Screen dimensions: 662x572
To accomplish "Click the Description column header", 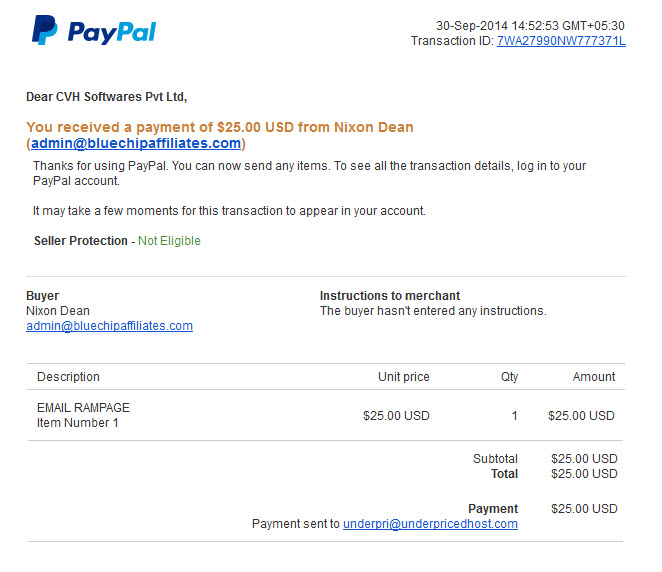I will (68, 377).
